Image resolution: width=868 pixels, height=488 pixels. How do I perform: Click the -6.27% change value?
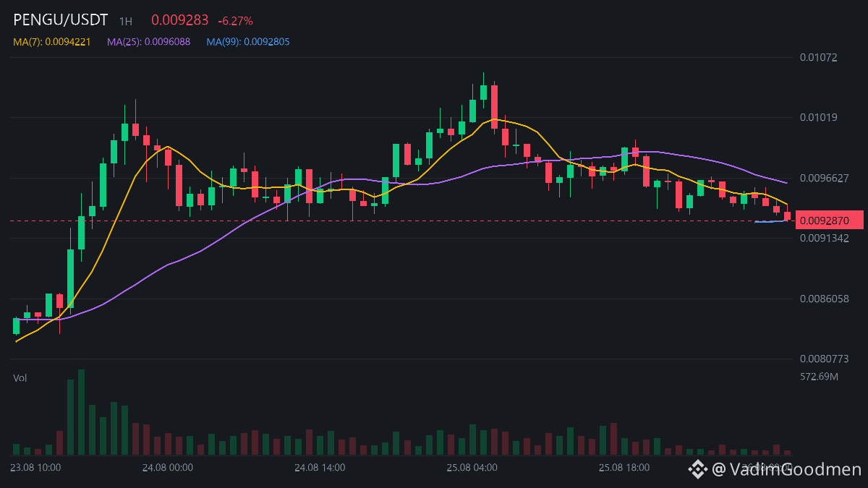[x=235, y=22]
